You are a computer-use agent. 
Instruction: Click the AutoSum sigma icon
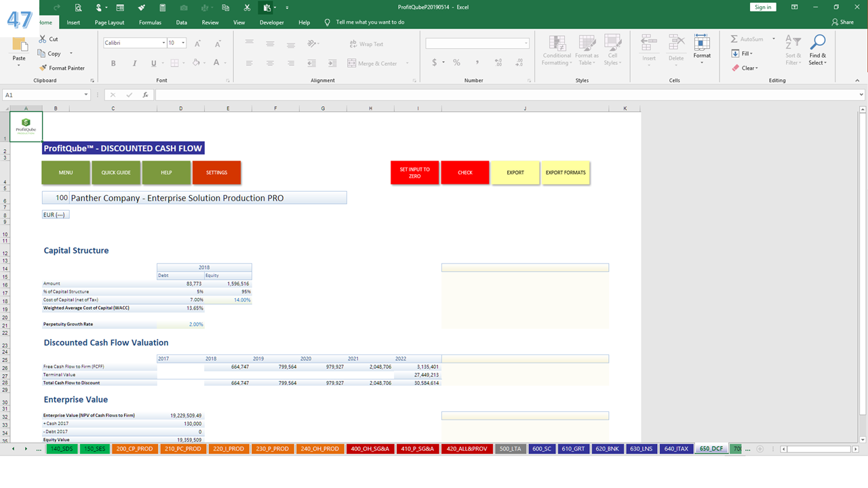pyautogui.click(x=734, y=39)
